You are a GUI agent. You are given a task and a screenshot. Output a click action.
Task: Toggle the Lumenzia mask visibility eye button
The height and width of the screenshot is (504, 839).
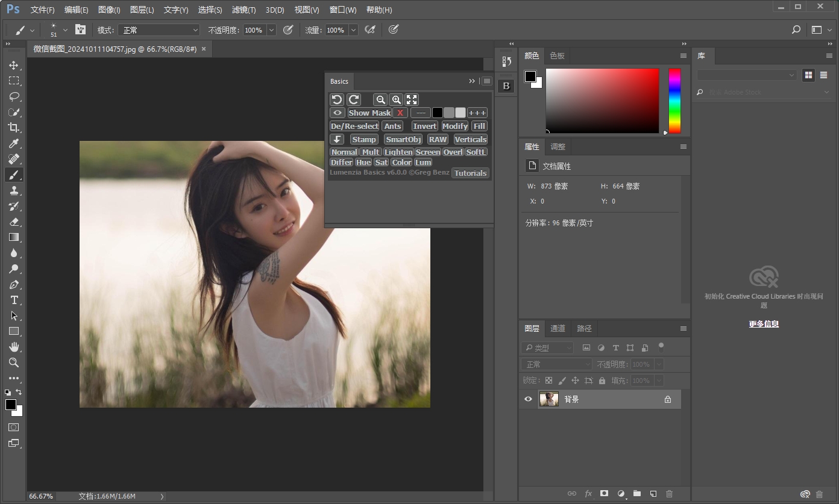point(338,113)
